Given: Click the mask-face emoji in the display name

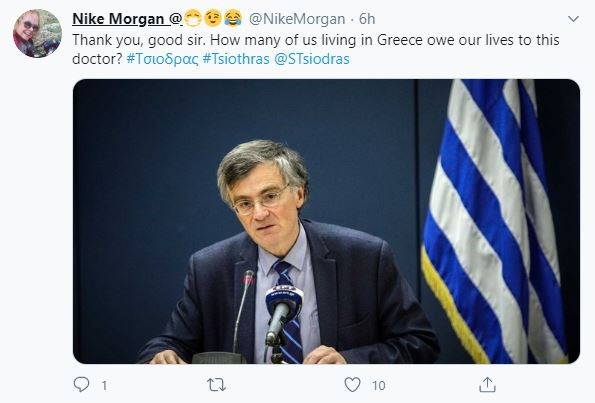Looking at the screenshot, I should coord(193,18).
